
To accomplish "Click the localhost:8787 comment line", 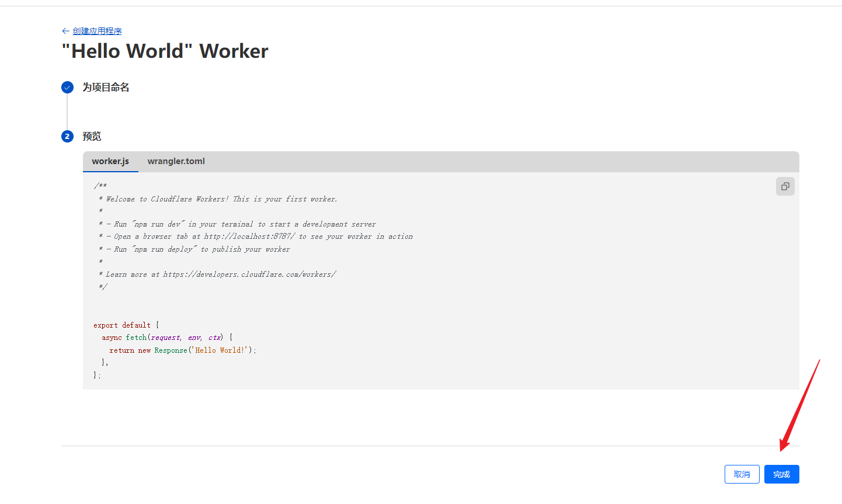I will tap(255, 237).
